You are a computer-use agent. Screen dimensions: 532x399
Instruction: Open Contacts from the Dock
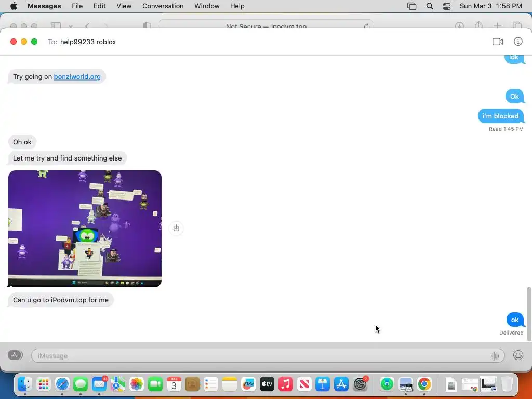(192, 384)
